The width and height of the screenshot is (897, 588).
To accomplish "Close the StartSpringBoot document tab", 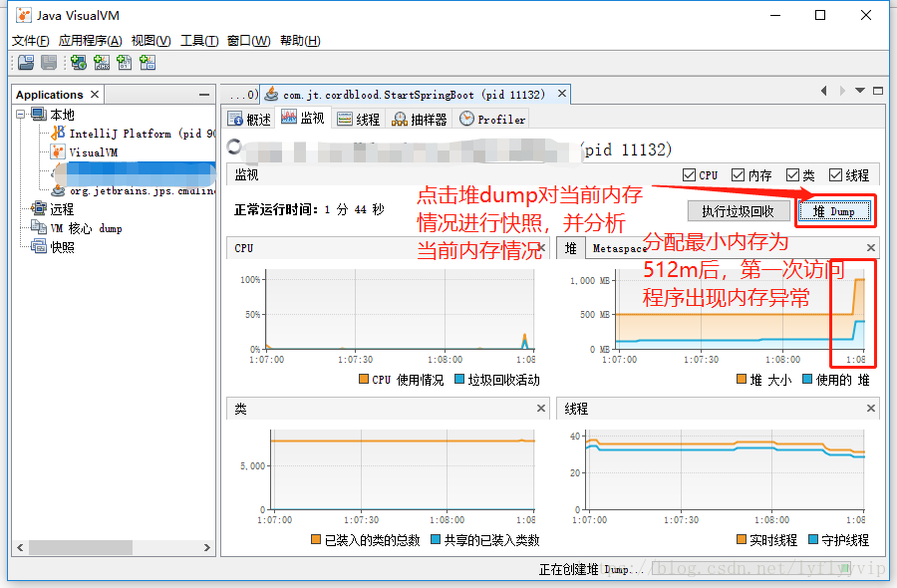I will tap(562, 93).
